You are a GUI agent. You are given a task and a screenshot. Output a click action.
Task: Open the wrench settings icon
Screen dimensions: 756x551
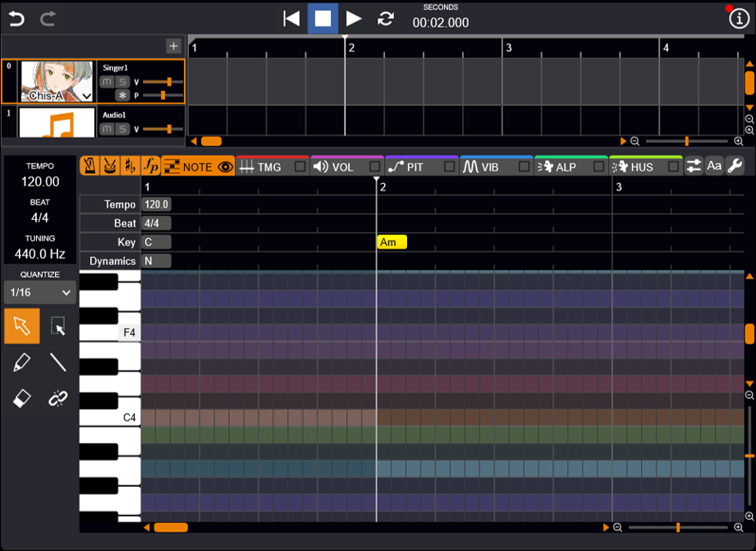735,167
